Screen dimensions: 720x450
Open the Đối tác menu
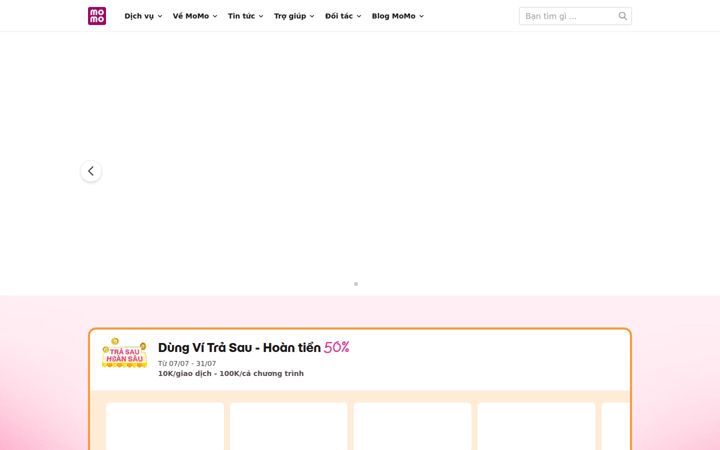point(343,16)
